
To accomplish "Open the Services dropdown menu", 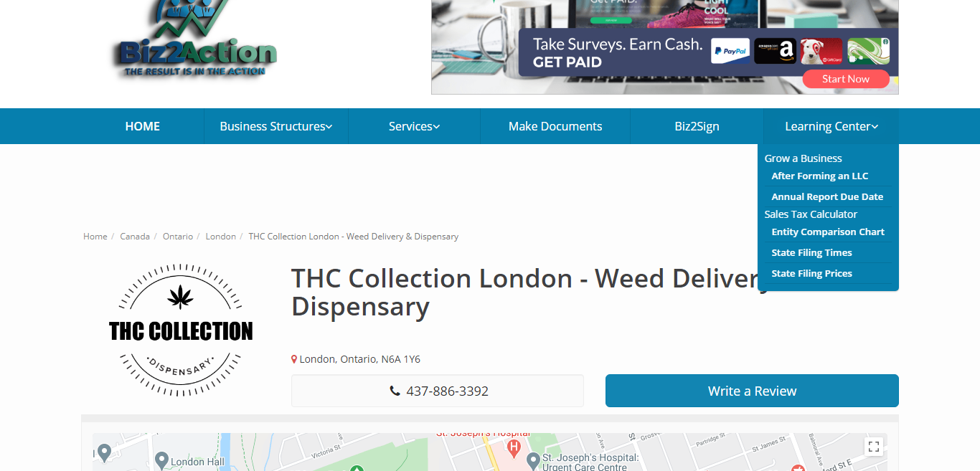I will [414, 126].
